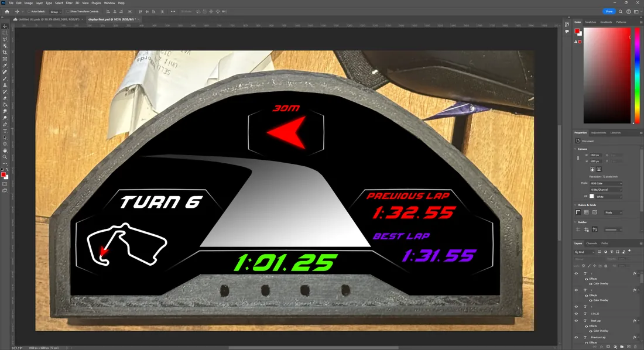Select the Pen tool
The height and width of the screenshot is (350, 644).
click(5, 124)
